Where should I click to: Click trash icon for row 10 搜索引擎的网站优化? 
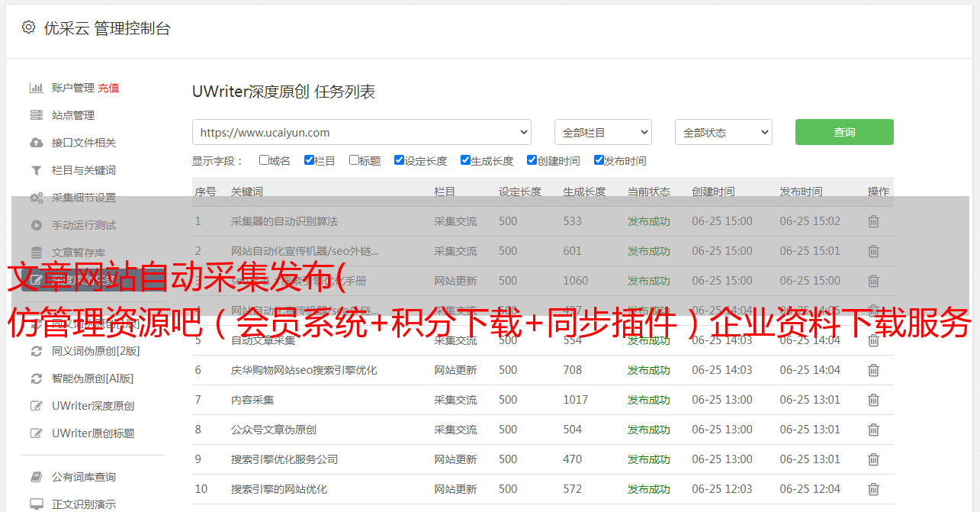(x=873, y=489)
